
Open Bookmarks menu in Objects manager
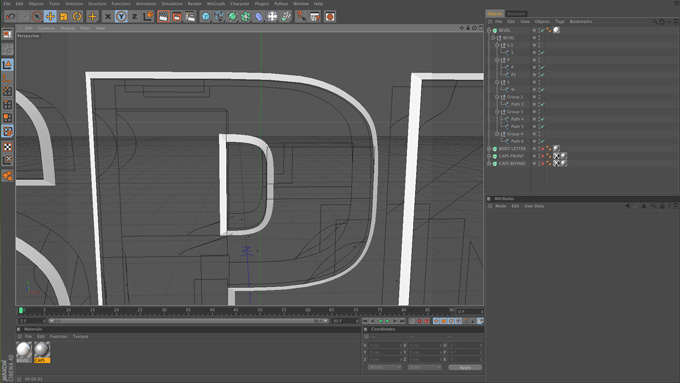click(x=581, y=22)
